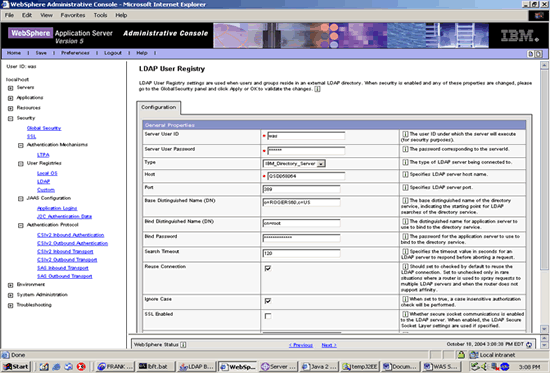Click the Next status link
550x373 pixels.
click(x=329, y=345)
